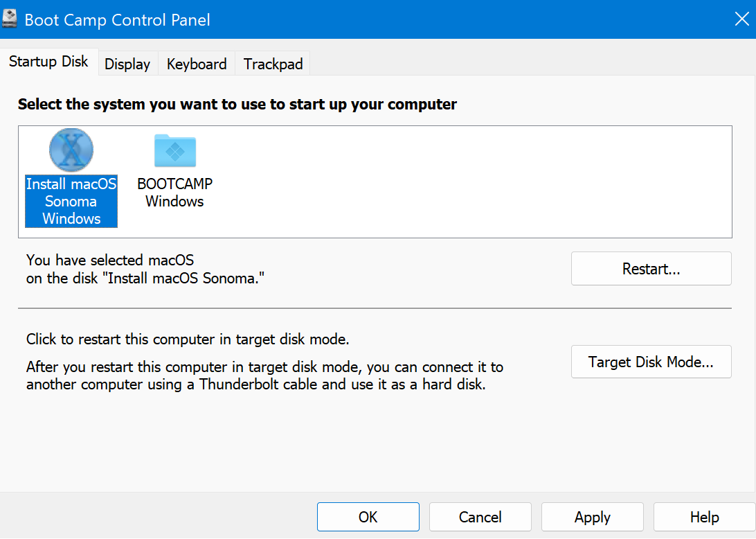Click the "Boot Camp Control Panel" title text
Viewport: 756px width, 539px height.
117,20
